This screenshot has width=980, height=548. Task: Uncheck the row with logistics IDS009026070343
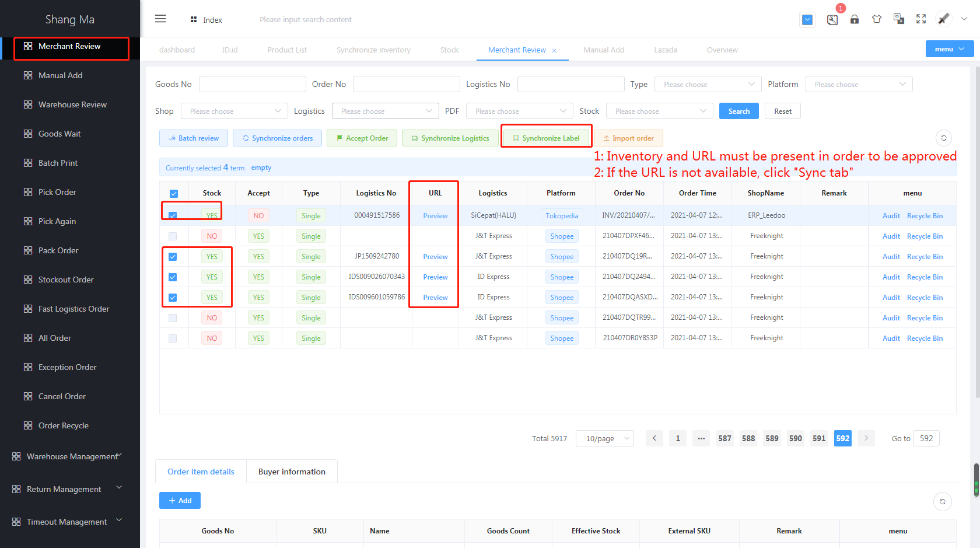(x=173, y=277)
